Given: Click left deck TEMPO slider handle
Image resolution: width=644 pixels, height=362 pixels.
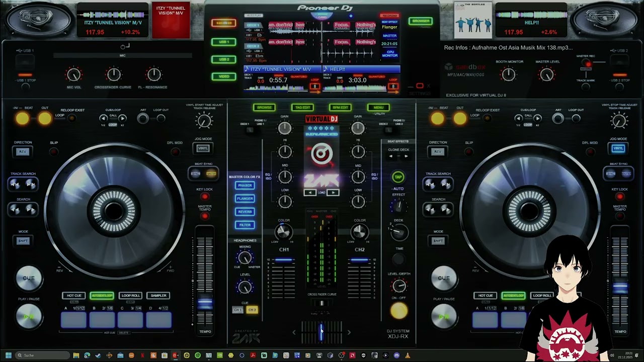Looking at the screenshot, I should coord(204,303).
